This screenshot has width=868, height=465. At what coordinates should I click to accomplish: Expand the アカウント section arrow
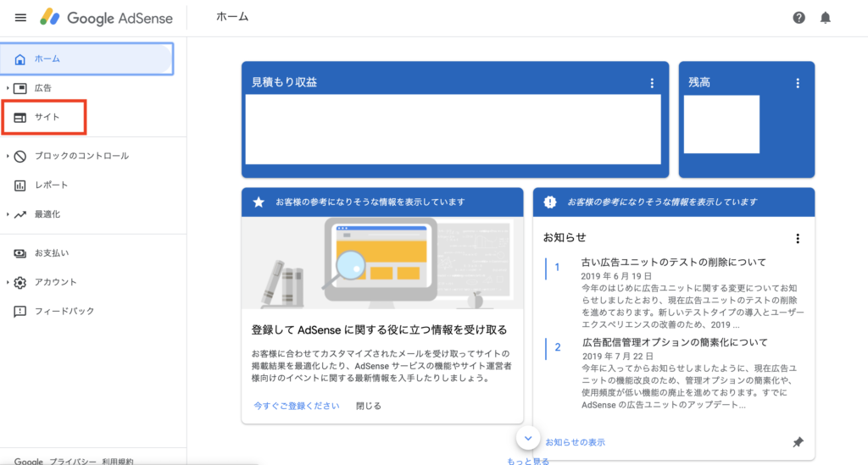point(7,282)
